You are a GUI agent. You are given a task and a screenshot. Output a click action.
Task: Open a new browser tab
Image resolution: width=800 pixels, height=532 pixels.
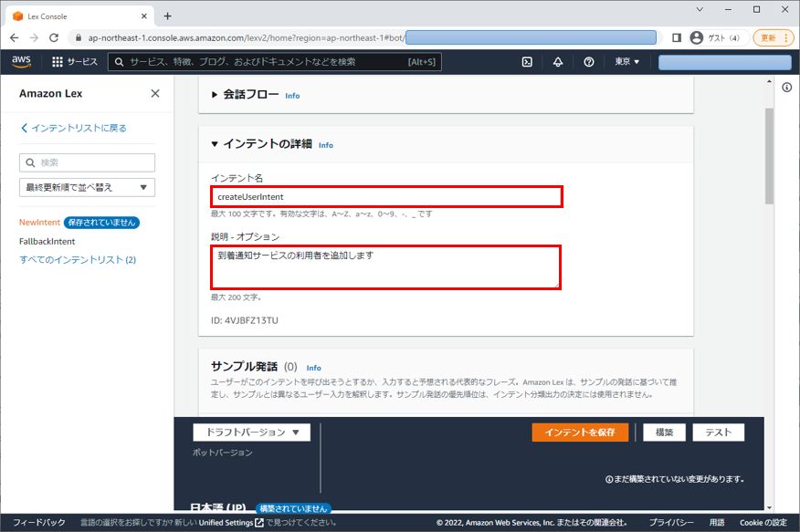coord(167,16)
